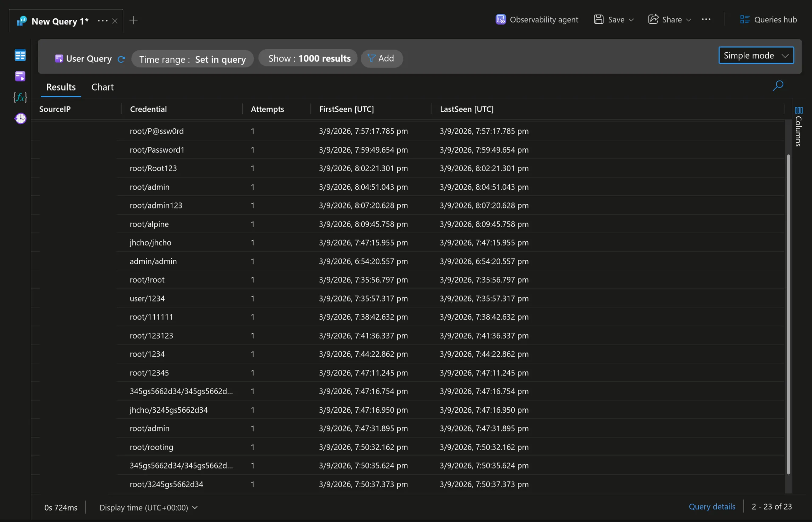The image size is (812, 522).
Task: Click the User Query label
Action: point(89,59)
